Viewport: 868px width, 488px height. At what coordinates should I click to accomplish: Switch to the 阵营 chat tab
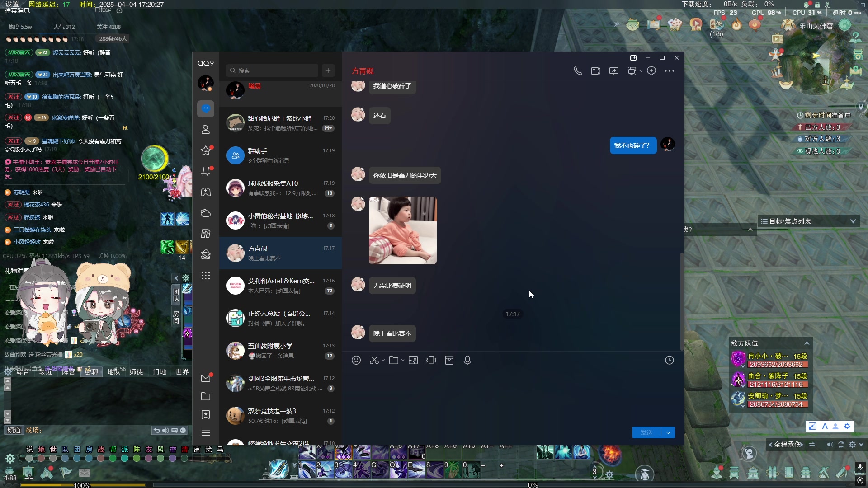(68, 371)
